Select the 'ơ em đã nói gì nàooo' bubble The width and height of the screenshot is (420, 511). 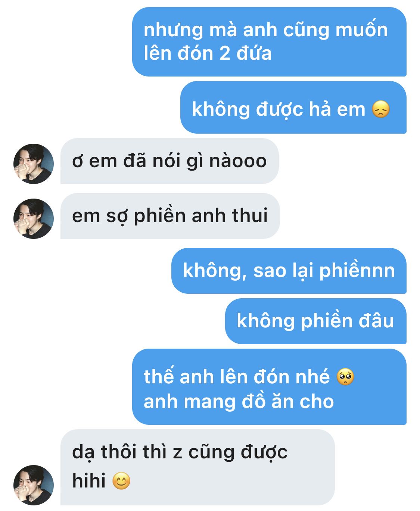click(x=169, y=161)
